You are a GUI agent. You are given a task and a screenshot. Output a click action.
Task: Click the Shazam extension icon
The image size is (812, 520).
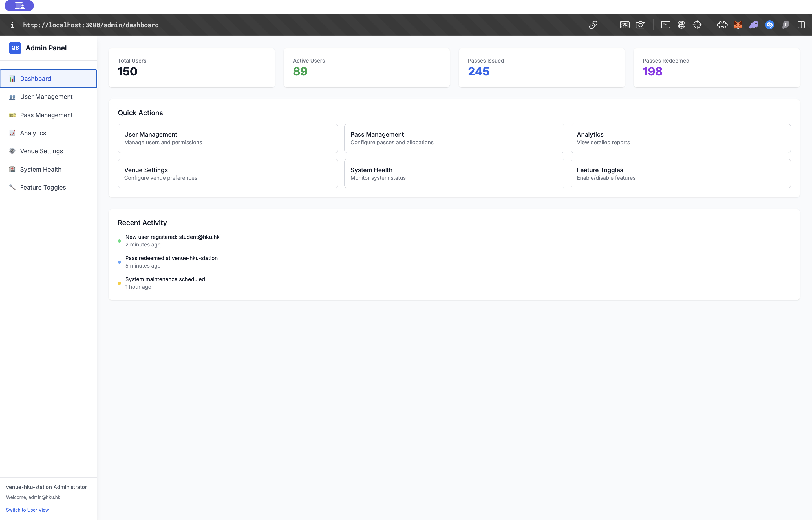769,25
